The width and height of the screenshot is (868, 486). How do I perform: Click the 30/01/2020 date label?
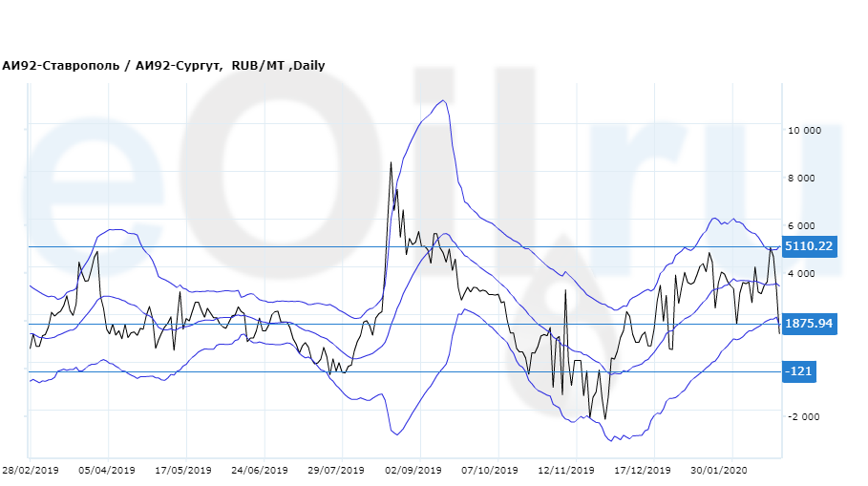(x=719, y=471)
